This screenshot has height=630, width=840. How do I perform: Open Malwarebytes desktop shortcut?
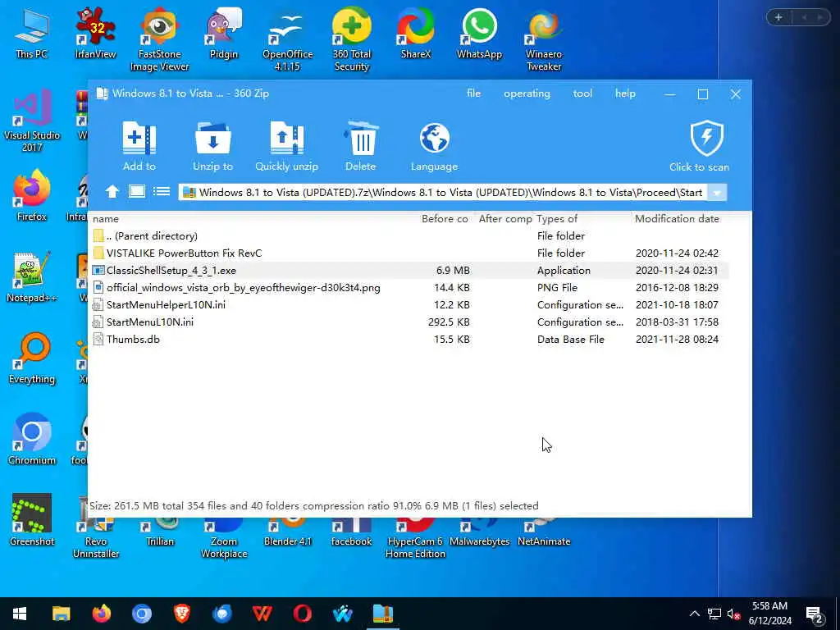point(479,533)
